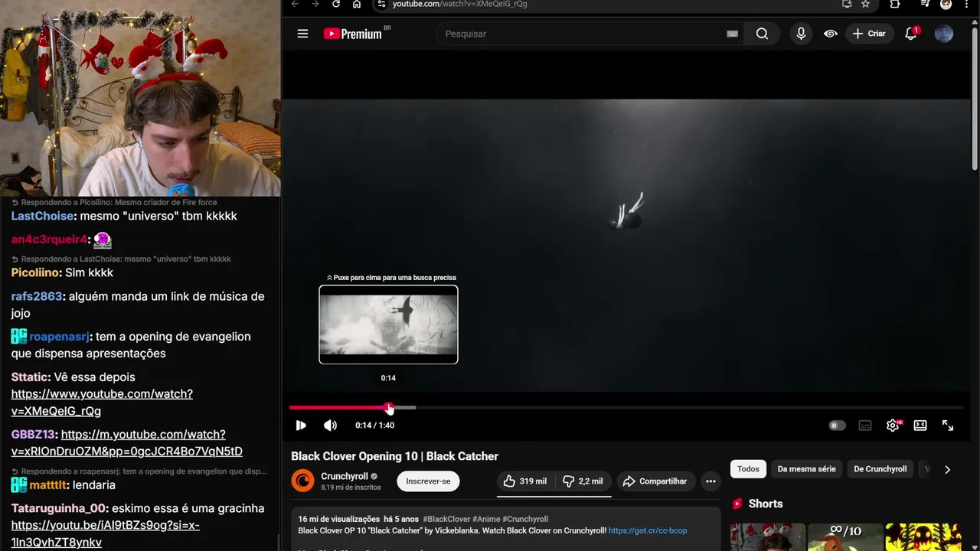980x551 pixels.
Task: Open Crunchyroll channel name link
Action: pos(345,476)
